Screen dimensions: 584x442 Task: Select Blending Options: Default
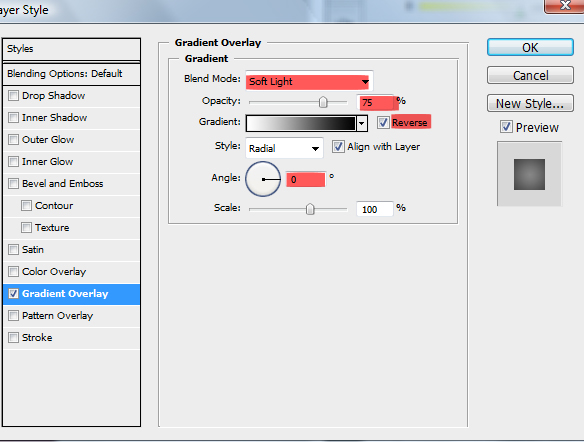(x=71, y=74)
